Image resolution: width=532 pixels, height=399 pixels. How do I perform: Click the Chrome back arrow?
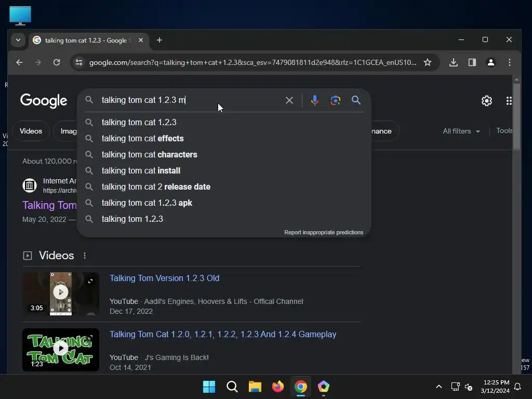[19, 62]
